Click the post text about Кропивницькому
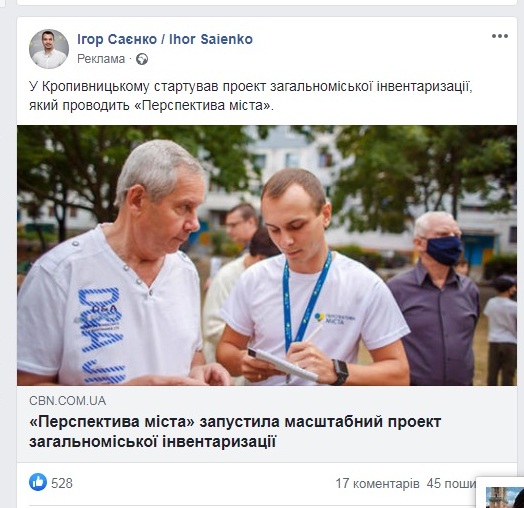Viewport: 524px width, 508px height. pyautogui.click(x=251, y=96)
